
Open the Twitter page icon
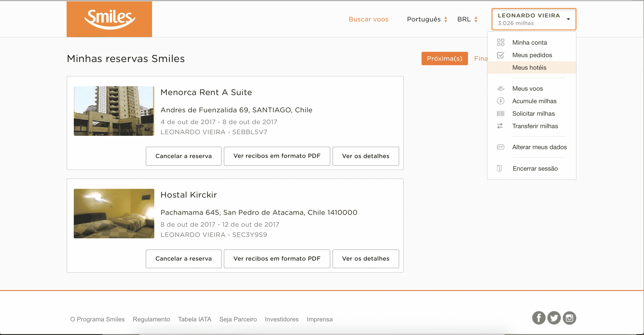pyautogui.click(x=554, y=318)
